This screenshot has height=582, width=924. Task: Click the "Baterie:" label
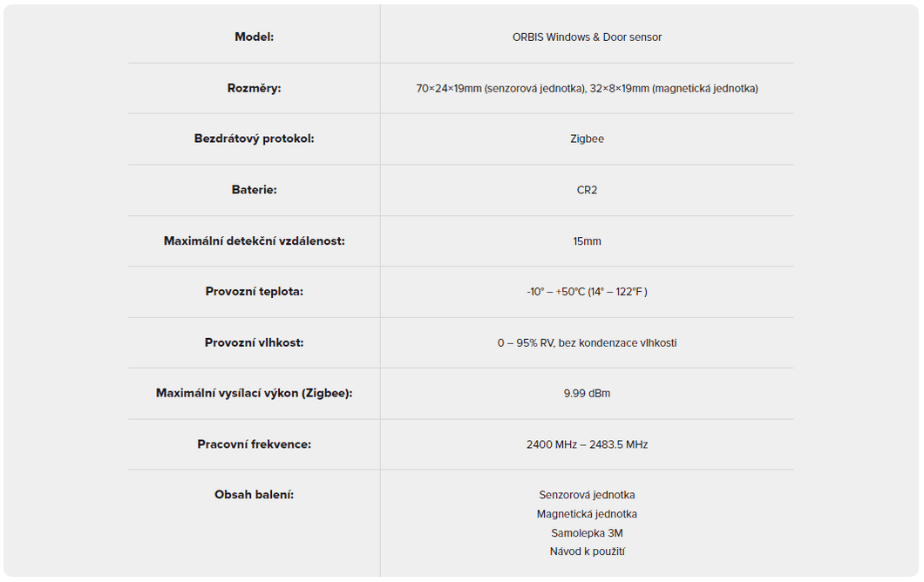254,189
